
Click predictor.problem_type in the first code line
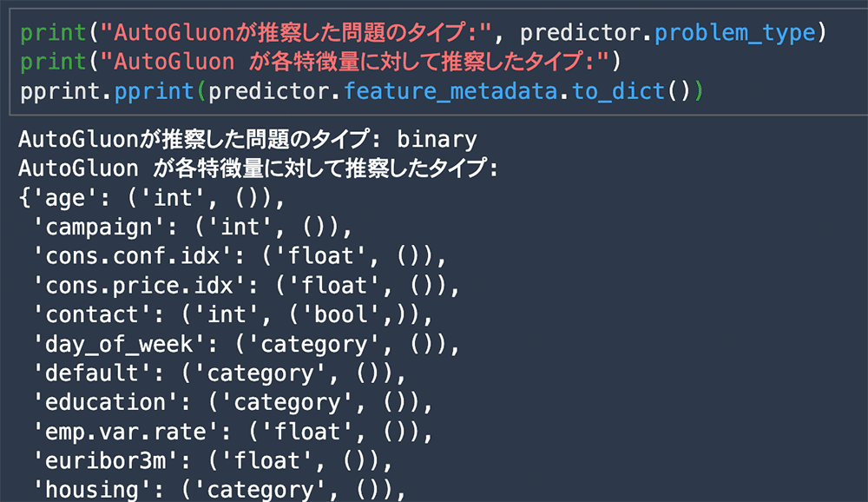tap(667, 33)
